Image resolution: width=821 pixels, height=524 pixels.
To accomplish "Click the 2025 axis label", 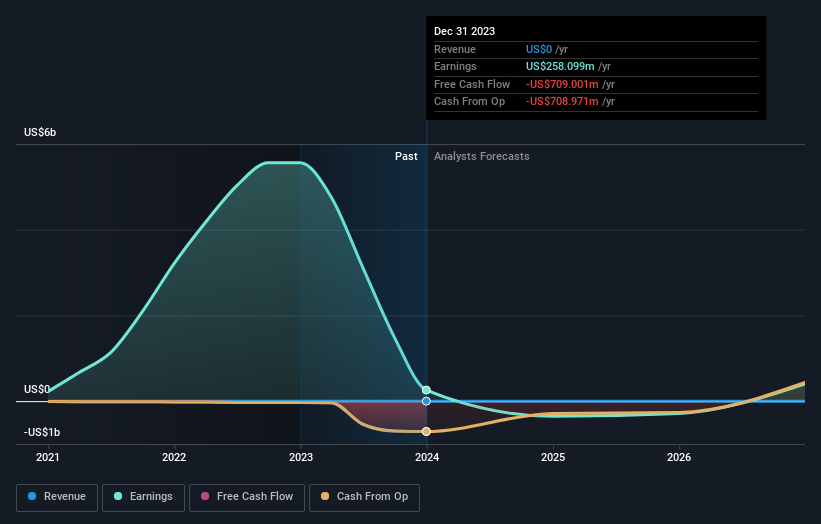I will [x=553, y=458].
